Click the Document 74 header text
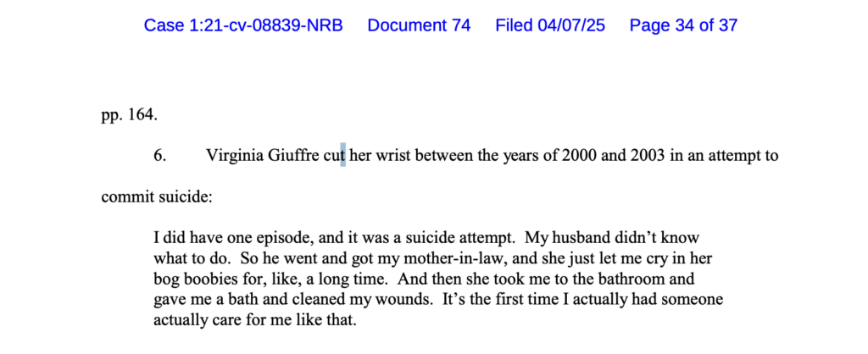Screen dimensions: 868x354 419,25
